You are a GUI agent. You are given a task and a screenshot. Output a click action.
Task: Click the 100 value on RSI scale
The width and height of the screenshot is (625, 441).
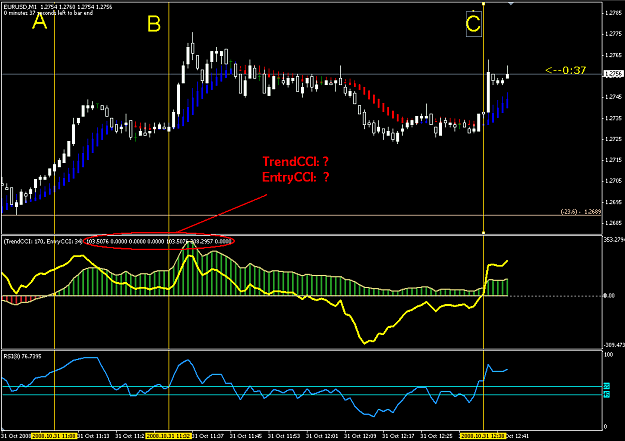[609, 355]
